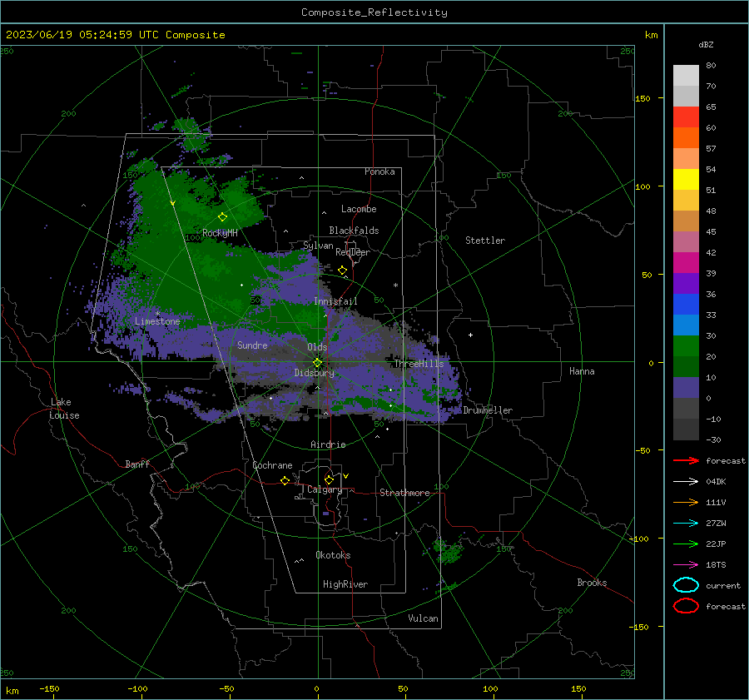Click the Hanna city label

[582, 371]
